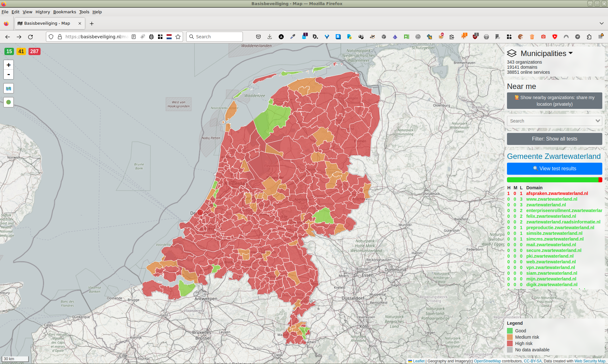
Task: Click the red 287 high-risk count badge
Action: 35,51
